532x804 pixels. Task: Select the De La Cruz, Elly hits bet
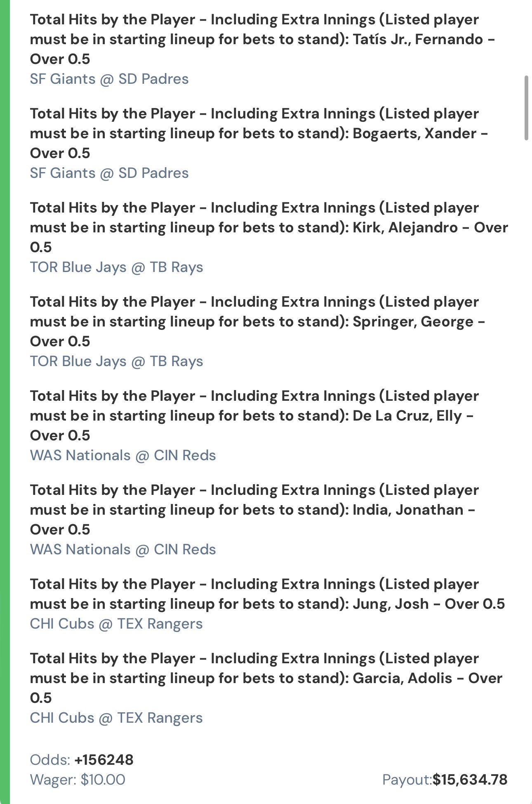[254, 416]
